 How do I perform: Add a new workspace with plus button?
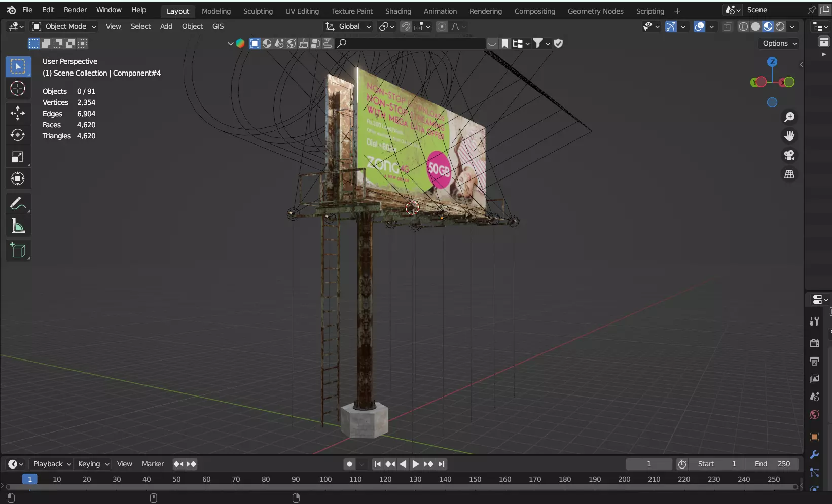point(677,11)
